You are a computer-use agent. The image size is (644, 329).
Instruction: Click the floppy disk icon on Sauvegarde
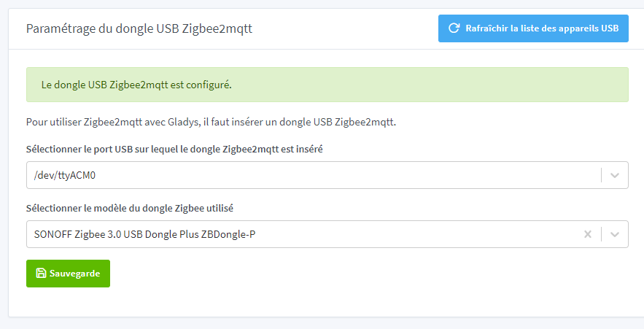[41, 274]
